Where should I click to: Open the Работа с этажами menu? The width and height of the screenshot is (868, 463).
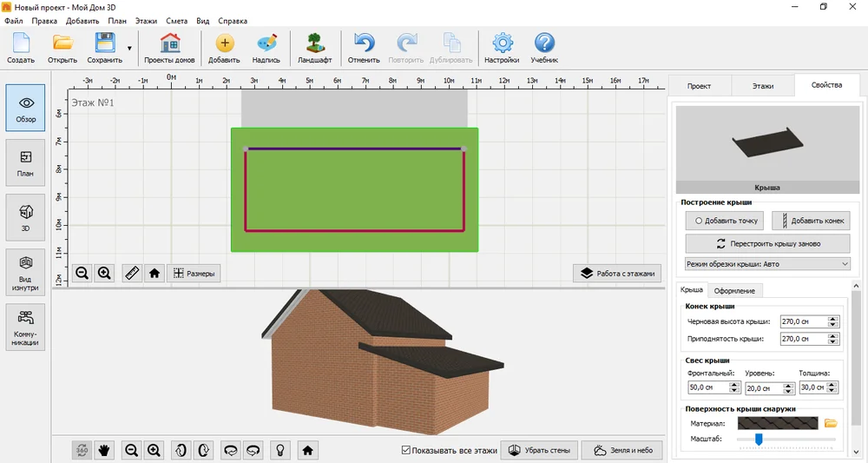617,273
